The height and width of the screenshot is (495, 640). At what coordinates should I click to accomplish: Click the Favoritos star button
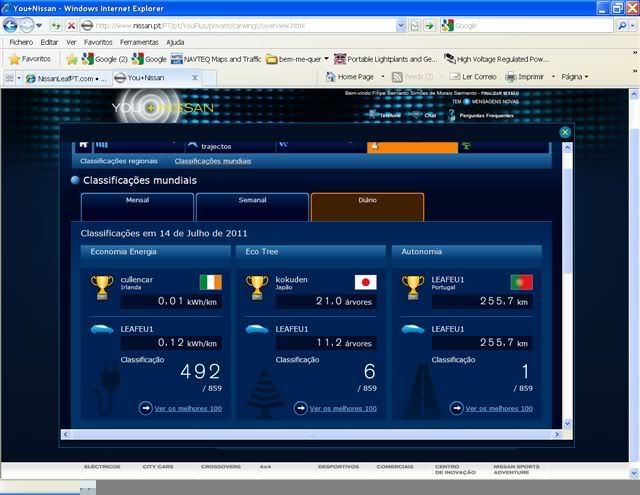(x=30, y=59)
